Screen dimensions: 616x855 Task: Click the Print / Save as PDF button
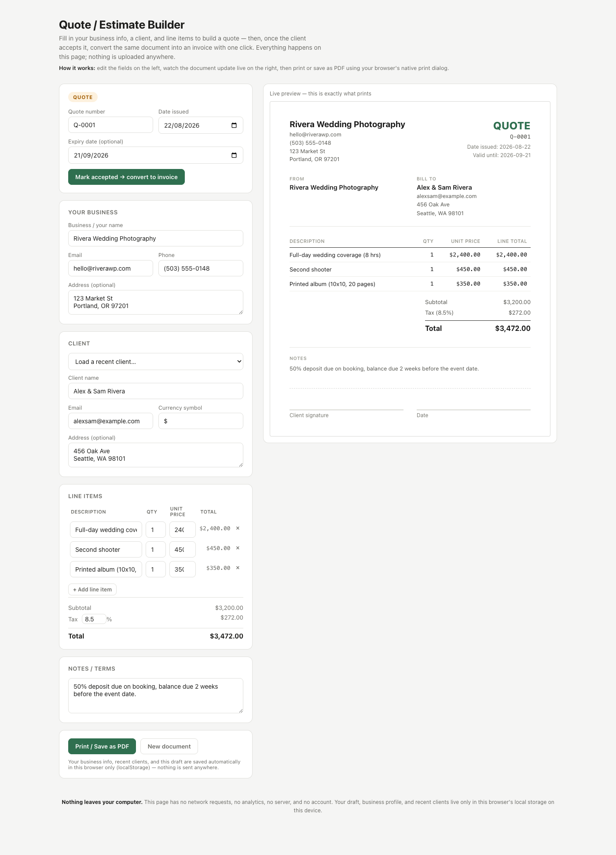tap(102, 746)
